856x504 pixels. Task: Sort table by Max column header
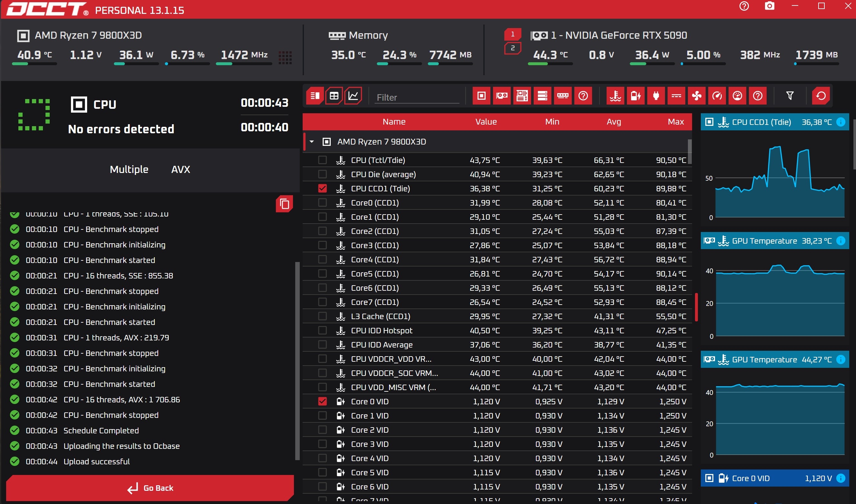click(x=676, y=122)
